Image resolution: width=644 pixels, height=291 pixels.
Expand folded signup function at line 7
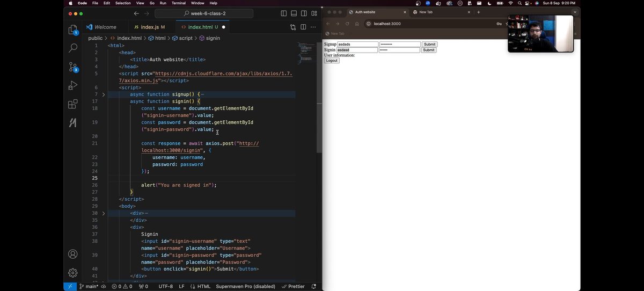coord(104,94)
